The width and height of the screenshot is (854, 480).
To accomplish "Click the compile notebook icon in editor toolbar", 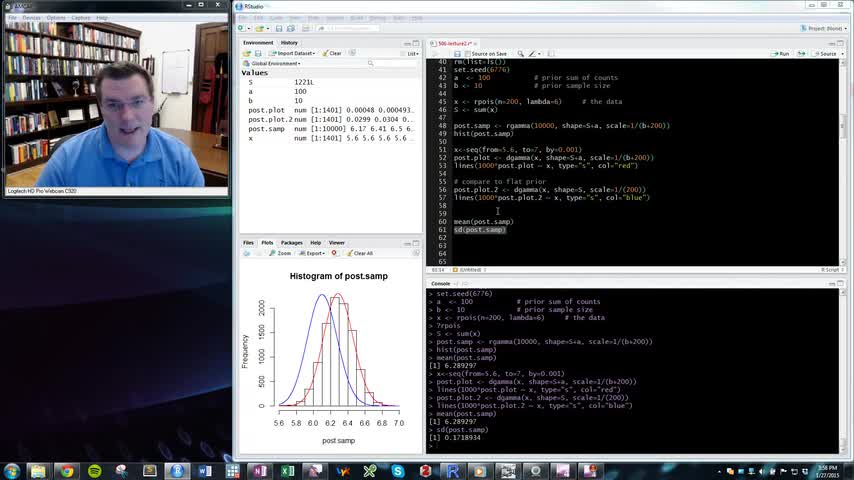I will pyautogui.click(x=551, y=54).
